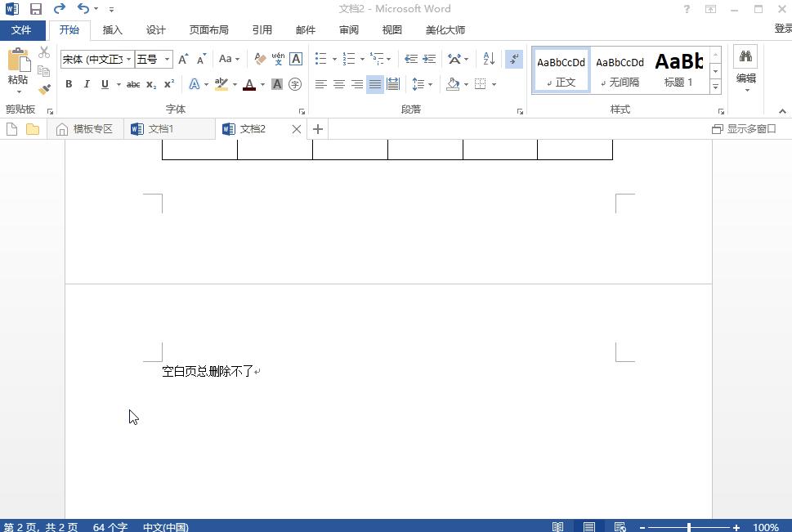Apply italic formatting

pyautogui.click(x=87, y=83)
